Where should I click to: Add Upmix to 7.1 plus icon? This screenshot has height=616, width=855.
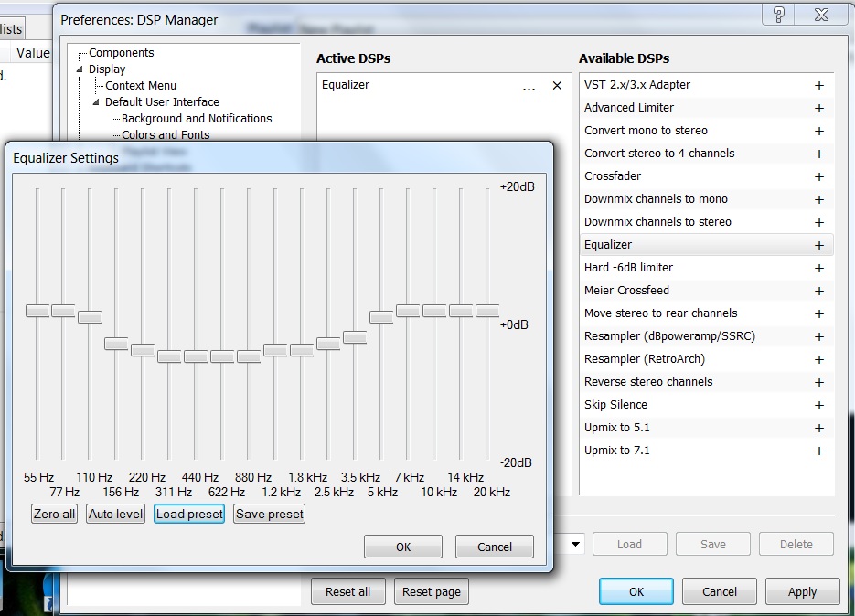click(819, 451)
